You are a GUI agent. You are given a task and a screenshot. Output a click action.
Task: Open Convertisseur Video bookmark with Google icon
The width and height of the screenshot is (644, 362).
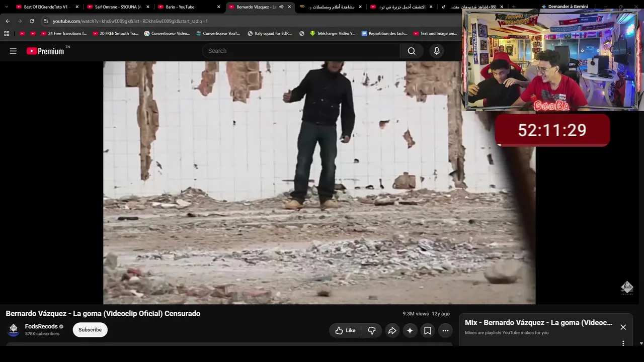(x=167, y=34)
